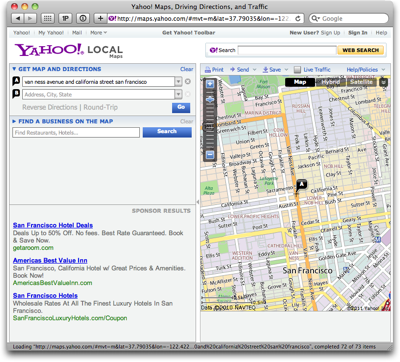This screenshot has width=400, height=362.
Task: Click the B location marker beside the address field
Action: [16, 94]
